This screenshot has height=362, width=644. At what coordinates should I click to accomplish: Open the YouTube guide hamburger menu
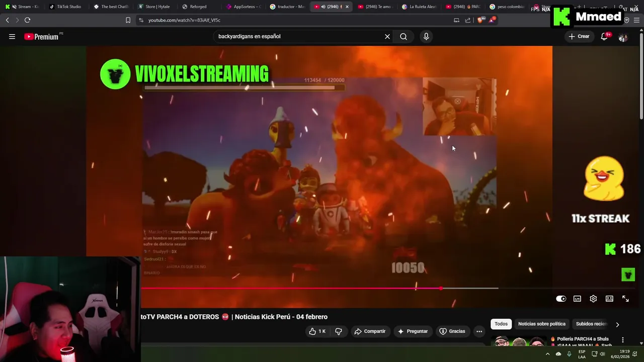point(12,37)
